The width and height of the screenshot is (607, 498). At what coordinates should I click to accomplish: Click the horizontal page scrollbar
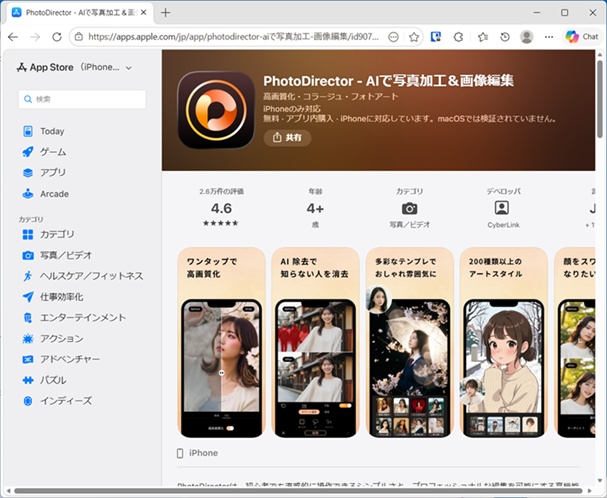point(298,491)
